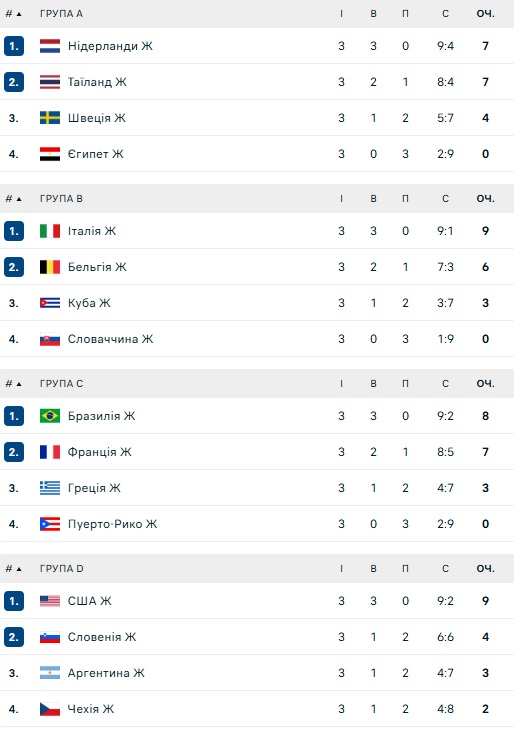Click the Thailand flag icon
514x729 pixels.
coord(50,82)
